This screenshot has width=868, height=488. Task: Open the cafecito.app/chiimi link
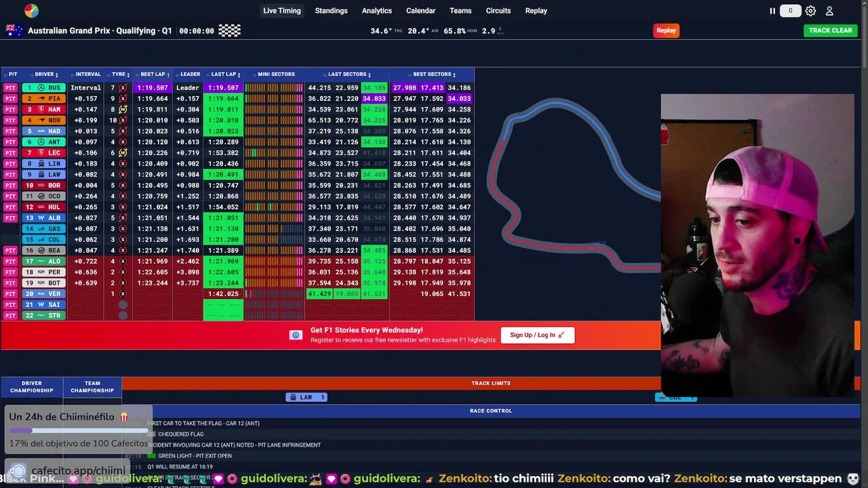78,471
